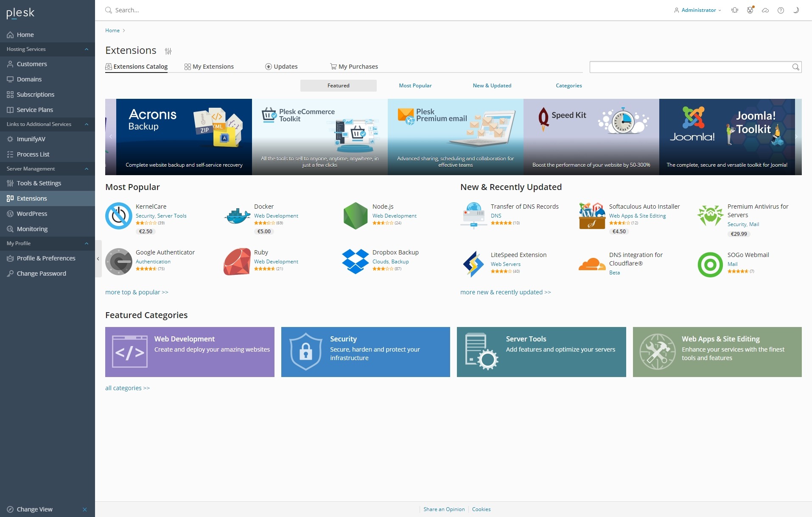Toggle dark mode moon icon
The image size is (812, 517).
click(x=796, y=10)
